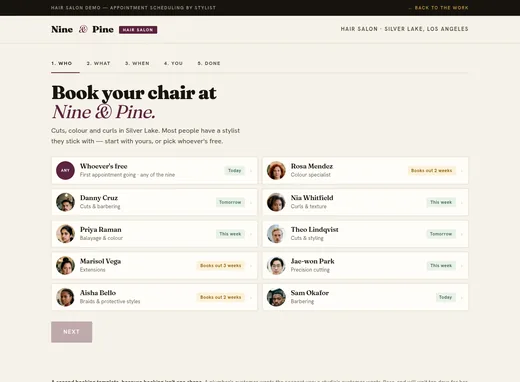Click the Next button
Screen dimensions: 520x382
click(72, 332)
